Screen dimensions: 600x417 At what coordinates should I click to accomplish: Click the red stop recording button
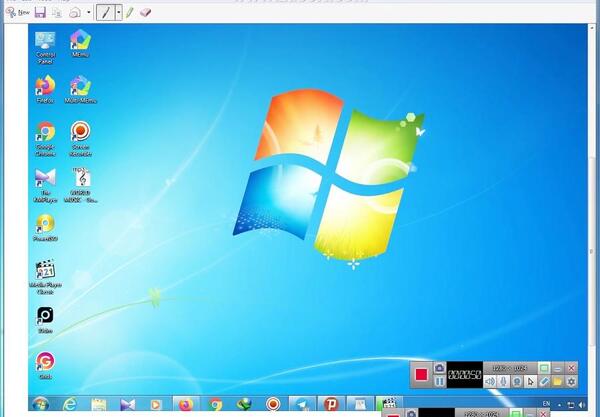421,374
